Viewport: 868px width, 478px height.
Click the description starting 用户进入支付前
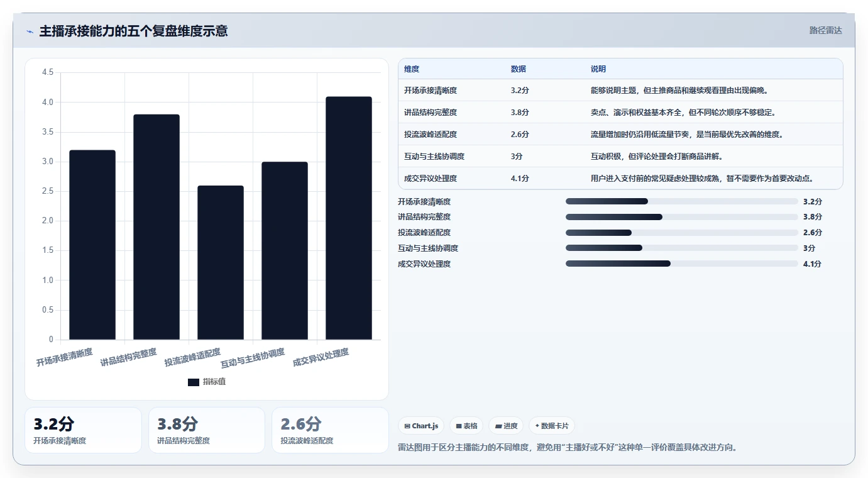(x=703, y=179)
